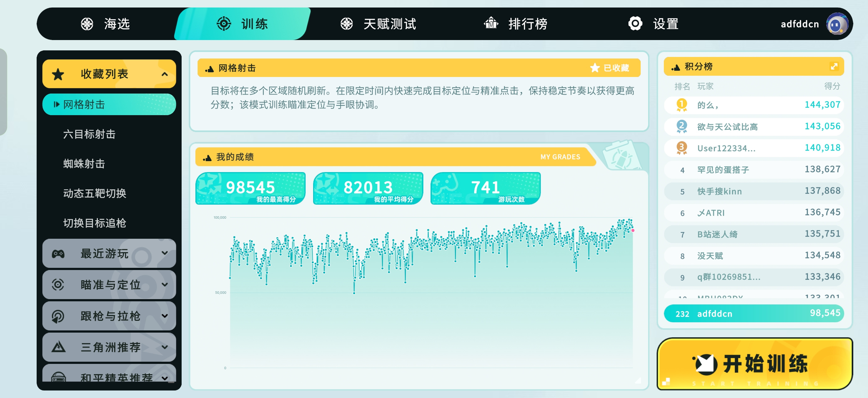Click the silver medal rank 2 icon

point(682,126)
